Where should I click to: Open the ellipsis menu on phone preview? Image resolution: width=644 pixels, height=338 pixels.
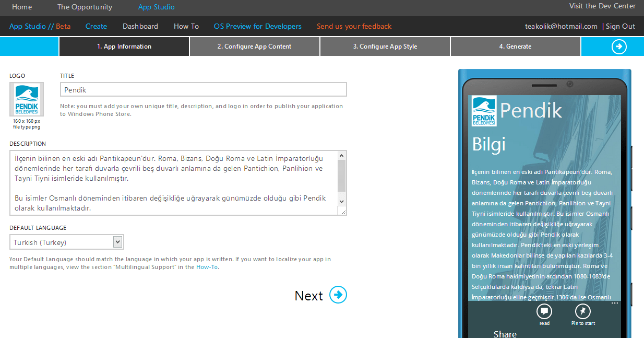pyautogui.click(x=614, y=303)
